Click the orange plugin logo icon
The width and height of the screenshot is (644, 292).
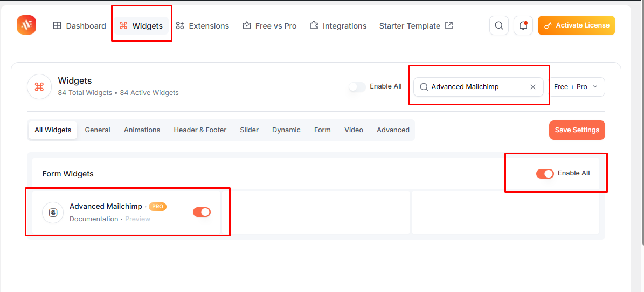click(26, 25)
